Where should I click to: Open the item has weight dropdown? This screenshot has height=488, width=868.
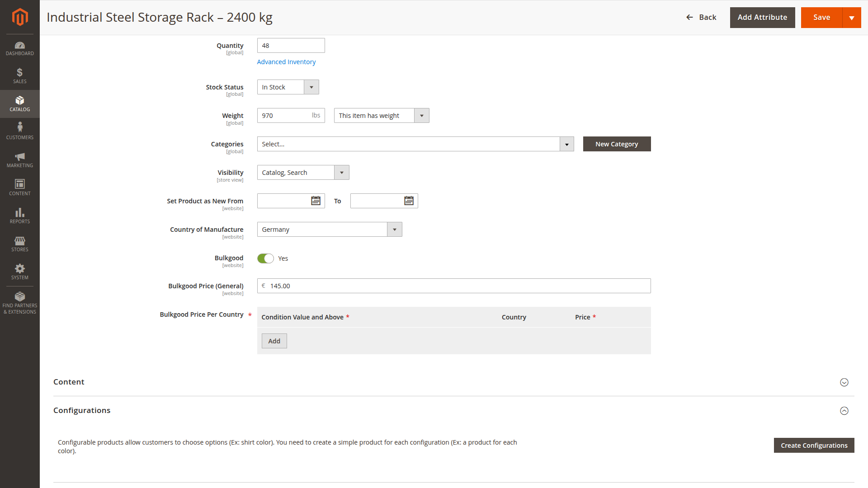[382, 115]
